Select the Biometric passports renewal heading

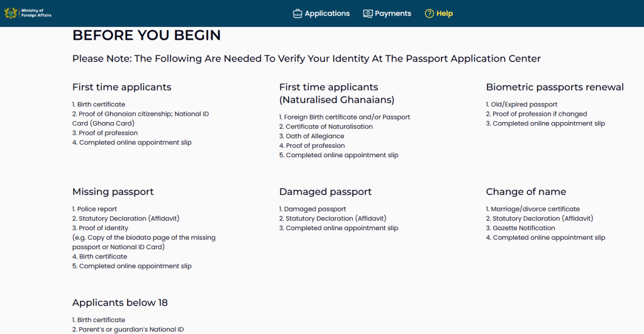pos(555,87)
